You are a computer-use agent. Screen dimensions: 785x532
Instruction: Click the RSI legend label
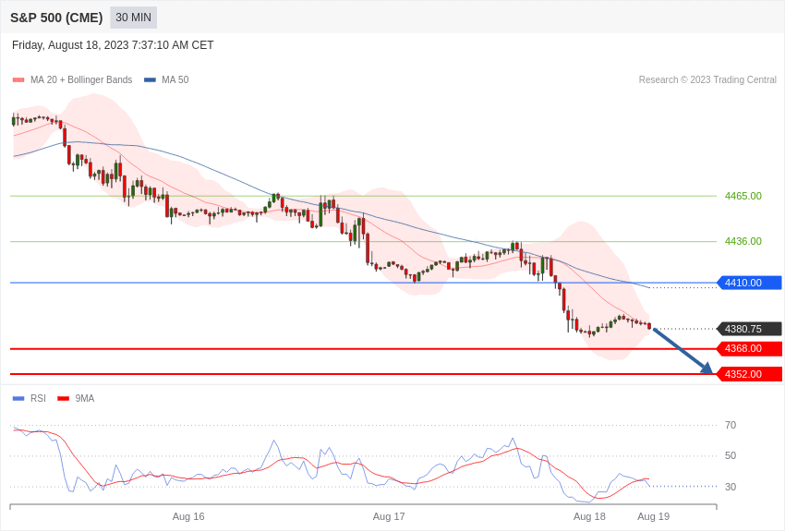pyautogui.click(x=38, y=398)
